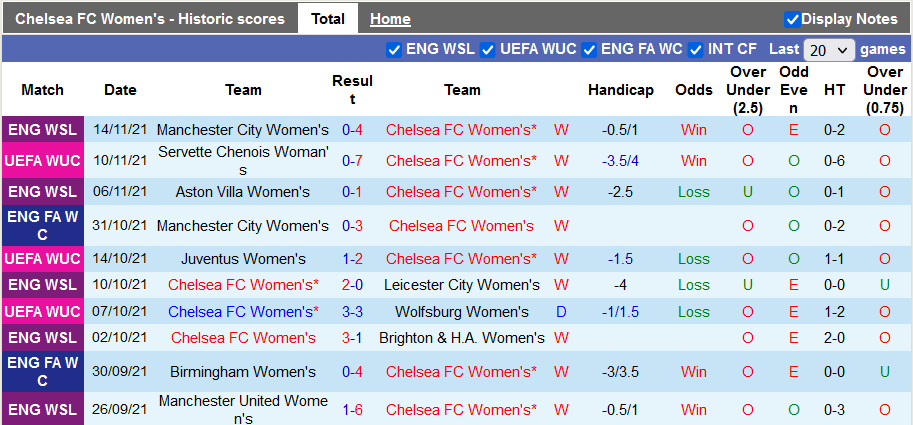Uncheck the ENG WSL filter checkbox

coord(394,49)
